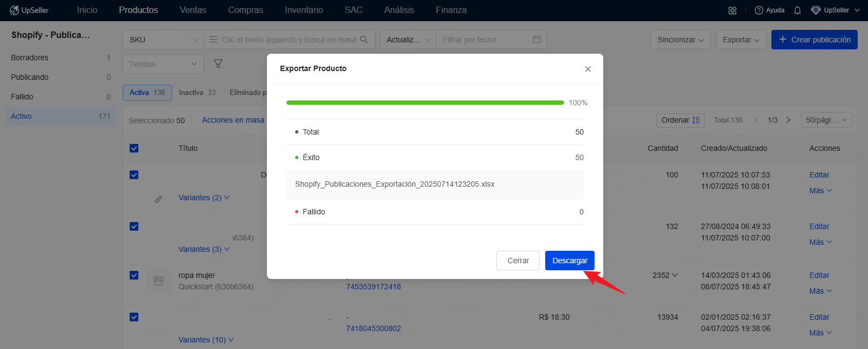The height and width of the screenshot is (349, 868).
Task: Open the SKU search type dropdown
Action: [163, 40]
